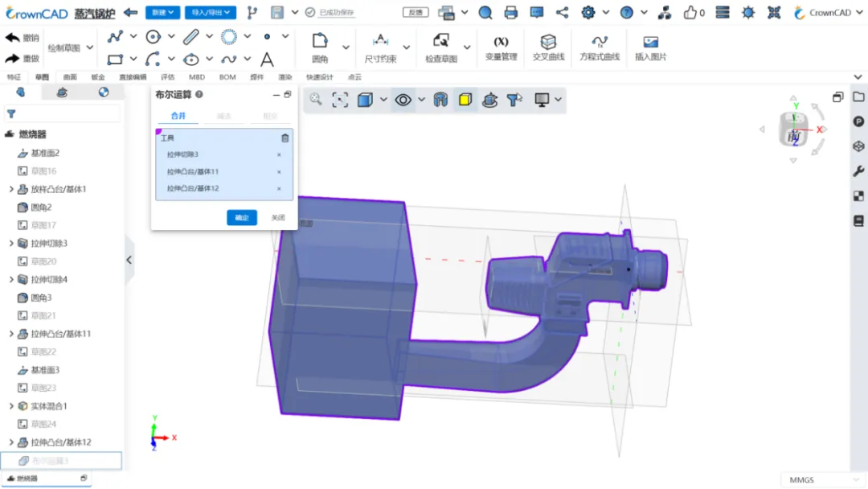Click the filter funnel in feature tree

[11, 113]
